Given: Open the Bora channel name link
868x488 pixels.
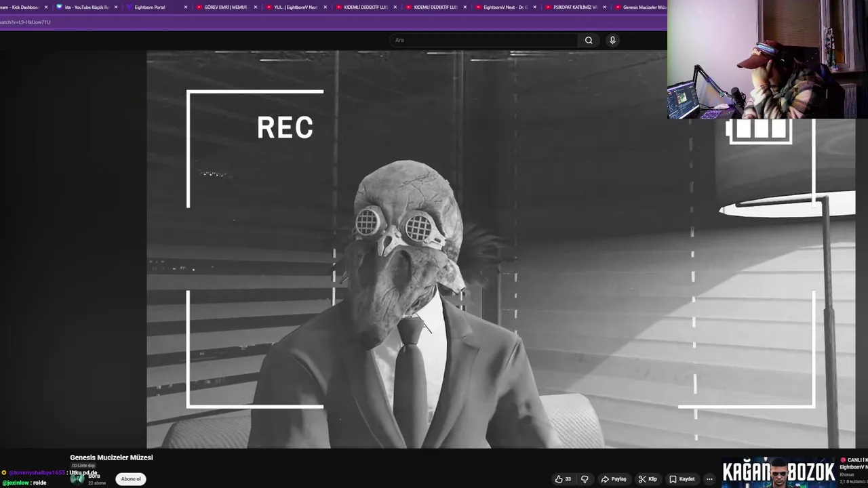Looking at the screenshot, I should [94, 476].
